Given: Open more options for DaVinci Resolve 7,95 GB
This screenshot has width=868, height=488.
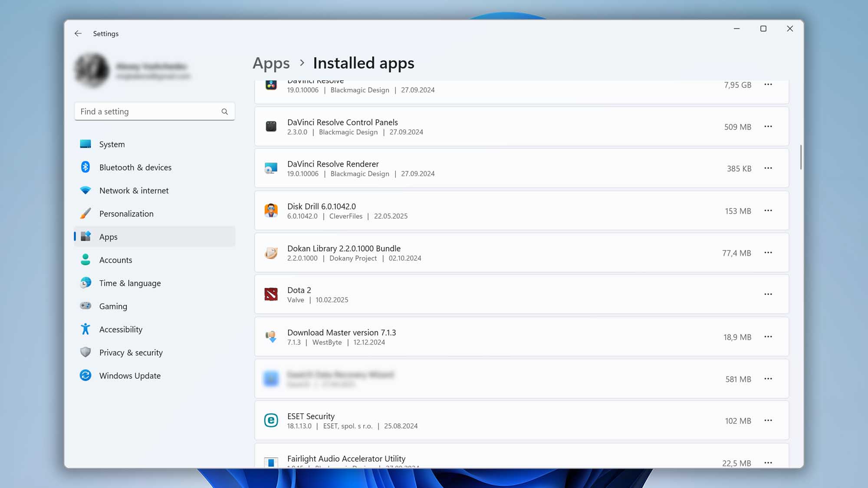Looking at the screenshot, I should (768, 85).
